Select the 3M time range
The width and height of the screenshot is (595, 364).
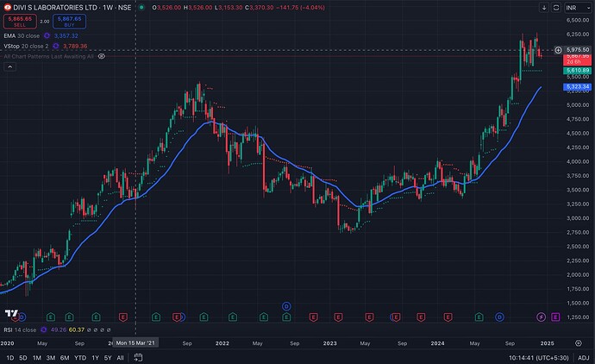[51, 358]
